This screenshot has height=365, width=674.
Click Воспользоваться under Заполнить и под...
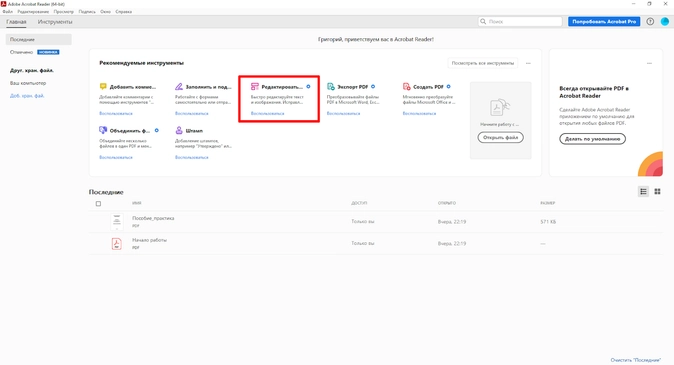click(x=191, y=113)
